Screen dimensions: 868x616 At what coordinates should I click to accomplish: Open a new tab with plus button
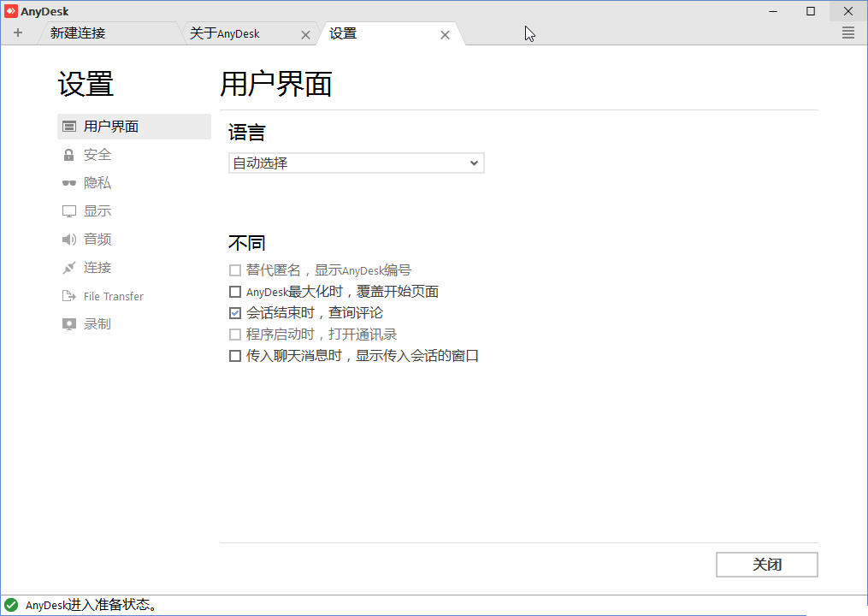(x=18, y=32)
